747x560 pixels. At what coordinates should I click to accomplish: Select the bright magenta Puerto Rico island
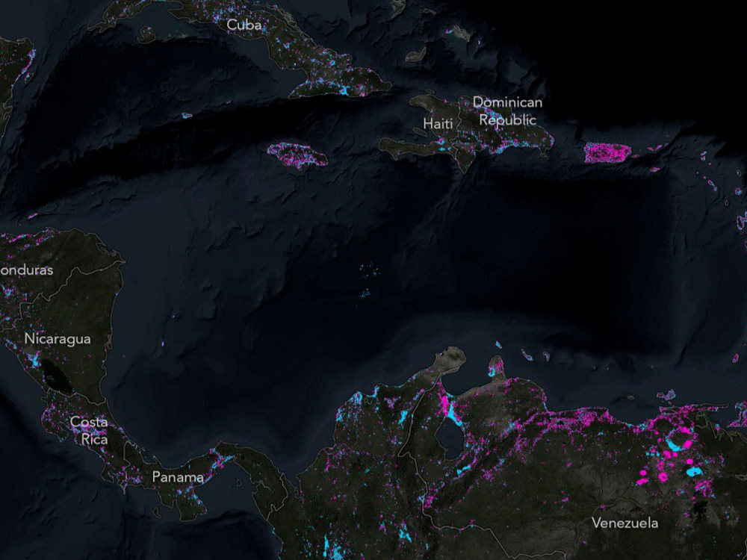pos(607,152)
